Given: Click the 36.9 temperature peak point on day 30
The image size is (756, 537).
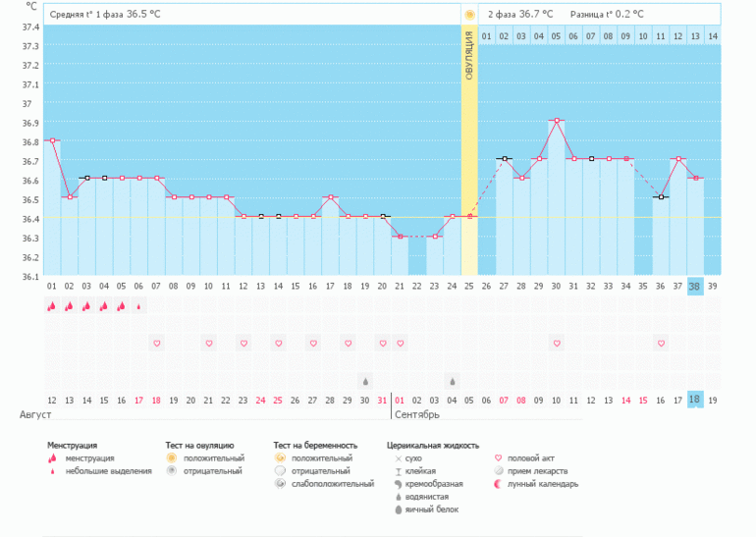Looking at the screenshot, I should click(557, 121).
